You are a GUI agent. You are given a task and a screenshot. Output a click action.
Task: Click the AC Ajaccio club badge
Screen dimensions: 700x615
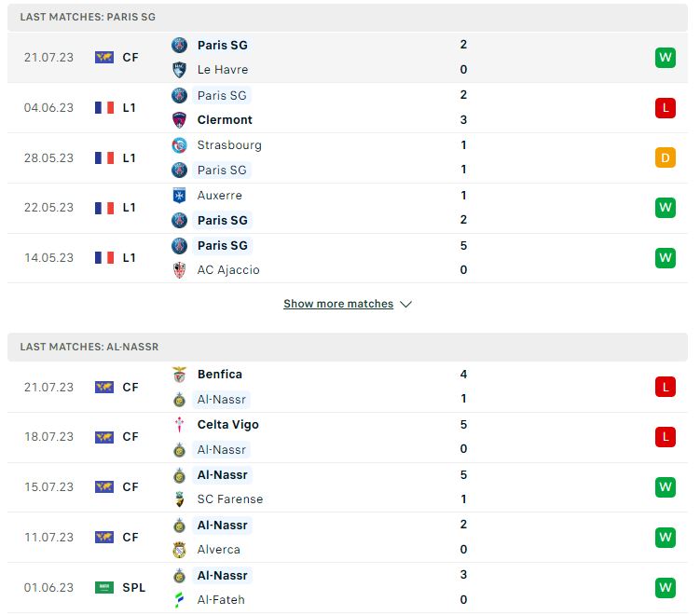179,270
